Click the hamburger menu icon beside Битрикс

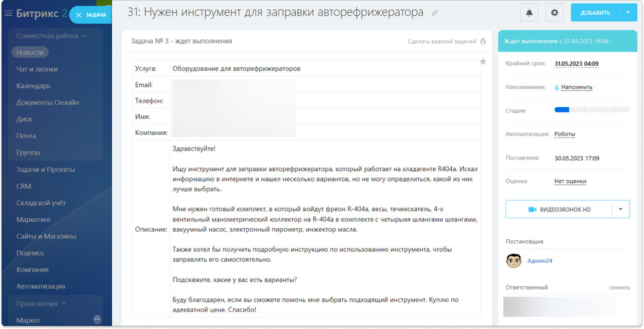click(8, 14)
